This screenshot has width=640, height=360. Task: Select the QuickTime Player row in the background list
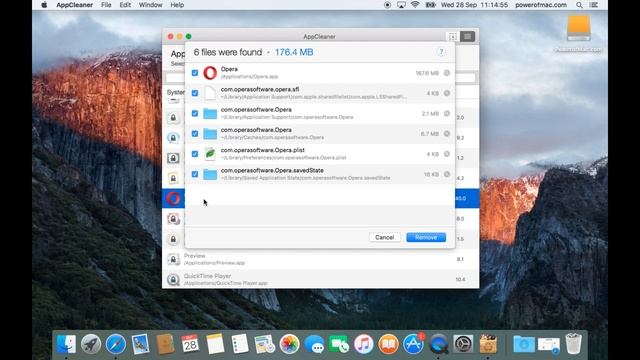coord(320,279)
